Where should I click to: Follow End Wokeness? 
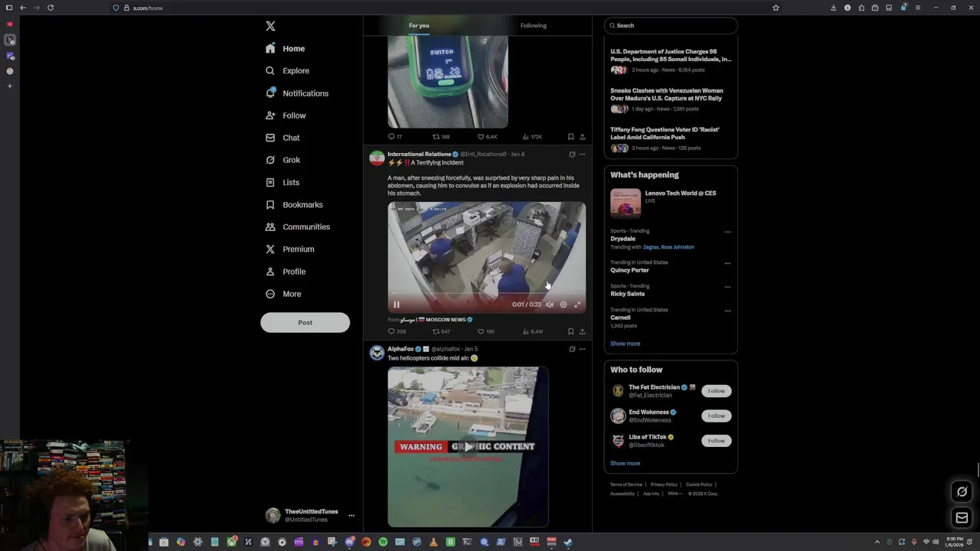716,416
